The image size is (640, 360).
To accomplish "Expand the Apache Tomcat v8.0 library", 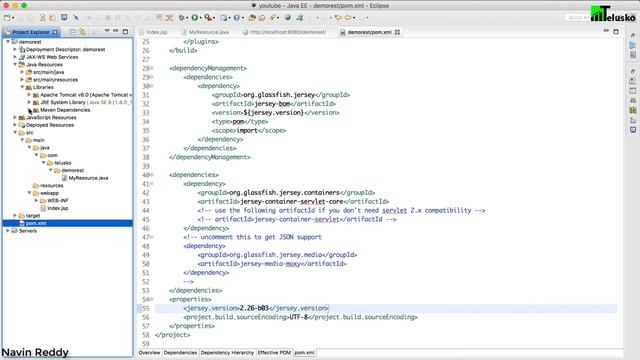I will 29,95.
